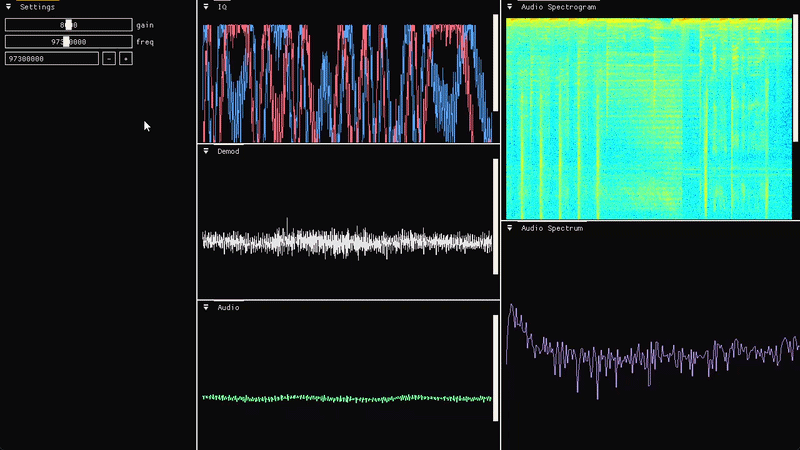Select the Audio panel title
Image resolution: width=800 pixels, height=450 pixels.
pos(228,308)
